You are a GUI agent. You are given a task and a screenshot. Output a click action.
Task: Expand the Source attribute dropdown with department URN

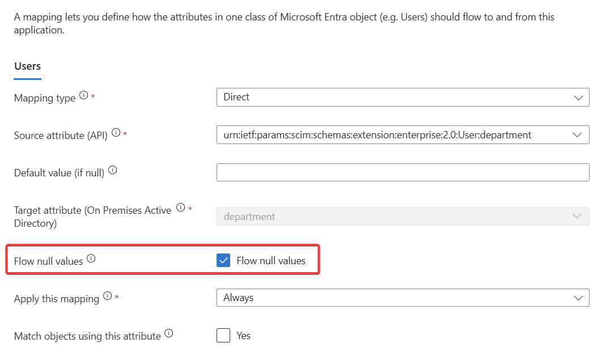point(403,134)
